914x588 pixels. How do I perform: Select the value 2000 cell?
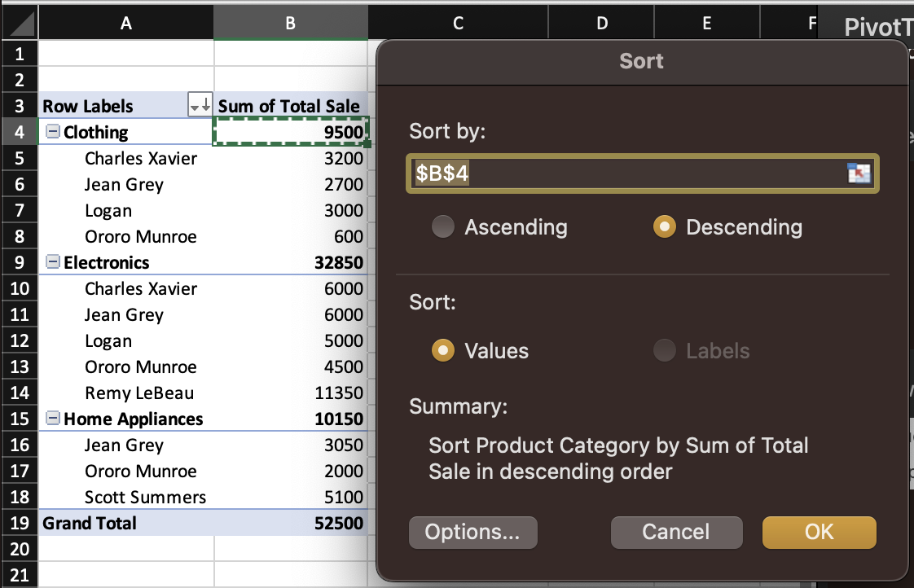(290, 471)
